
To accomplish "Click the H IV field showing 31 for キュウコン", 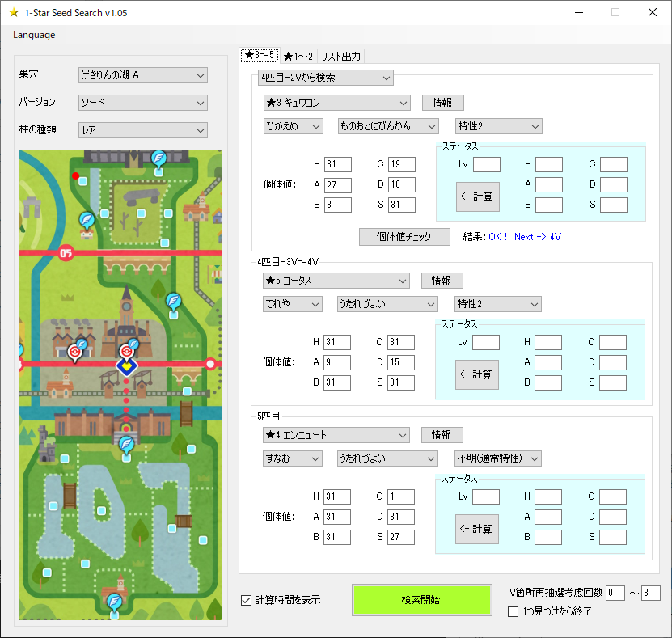I will click(x=338, y=164).
